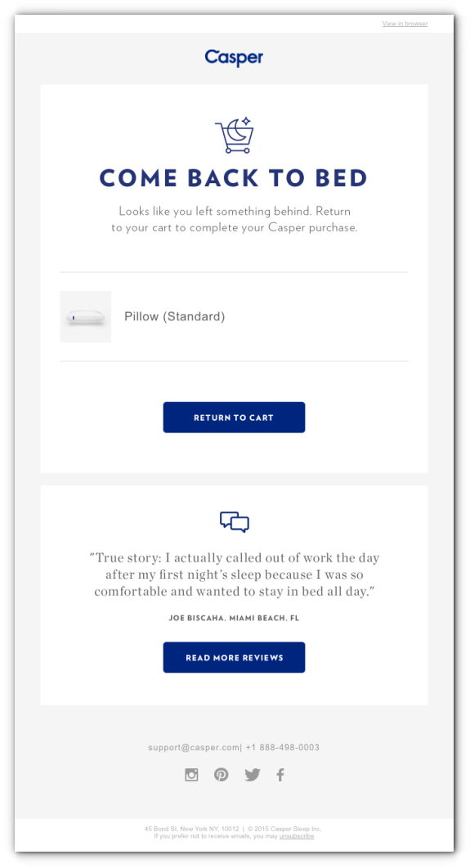Click the 45 Bond St address text
This screenshot has width=470, height=868.
tap(191, 829)
